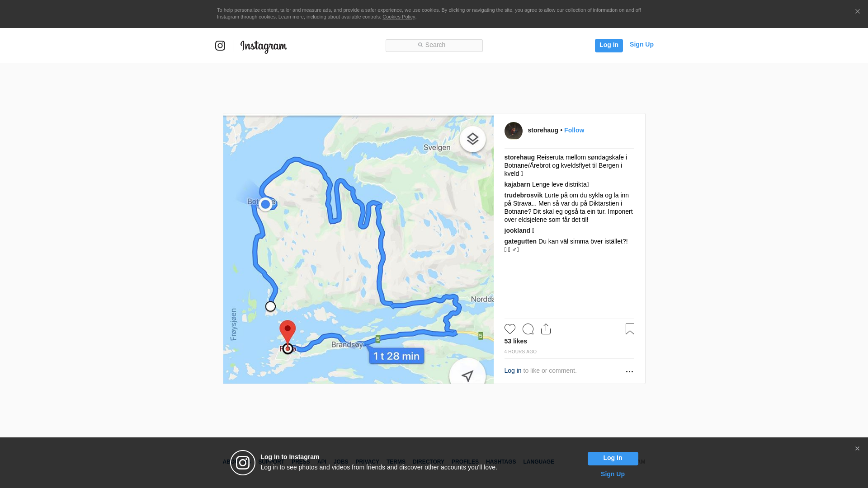Click the blue Log In header button

[609, 45]
